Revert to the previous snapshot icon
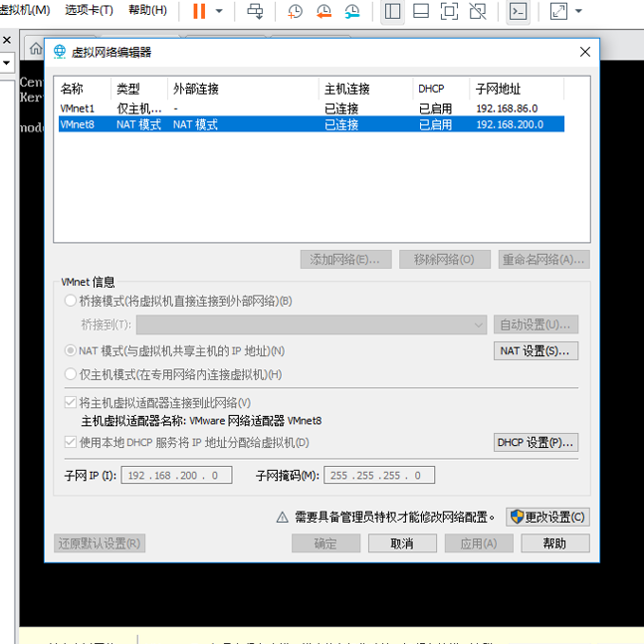This screenshot has height=644, width=644. click(323, 11)
